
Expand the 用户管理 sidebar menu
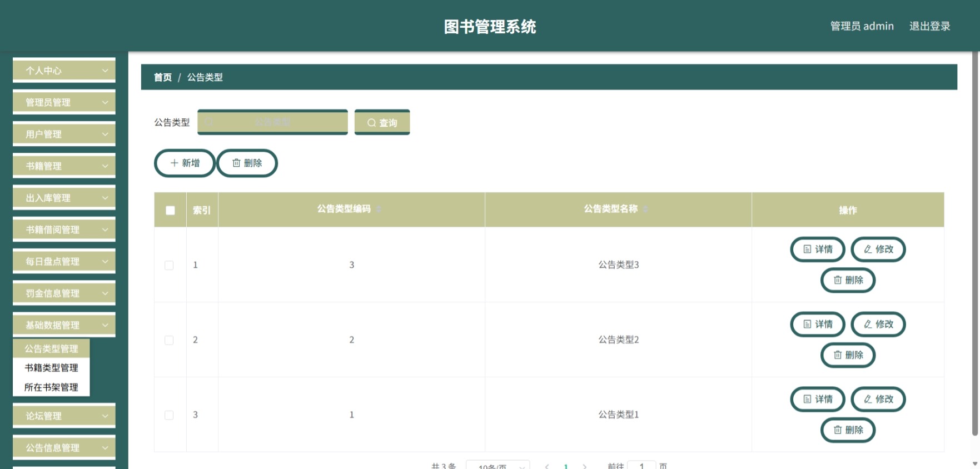(x=64, y=134)
